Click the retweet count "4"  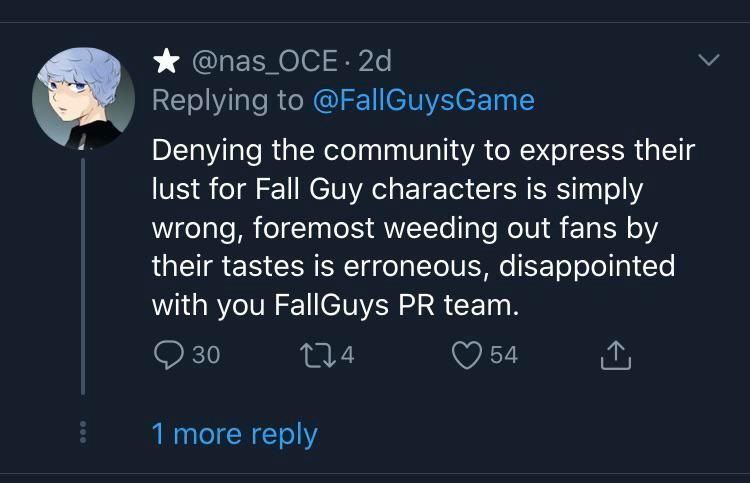(347, 354)
